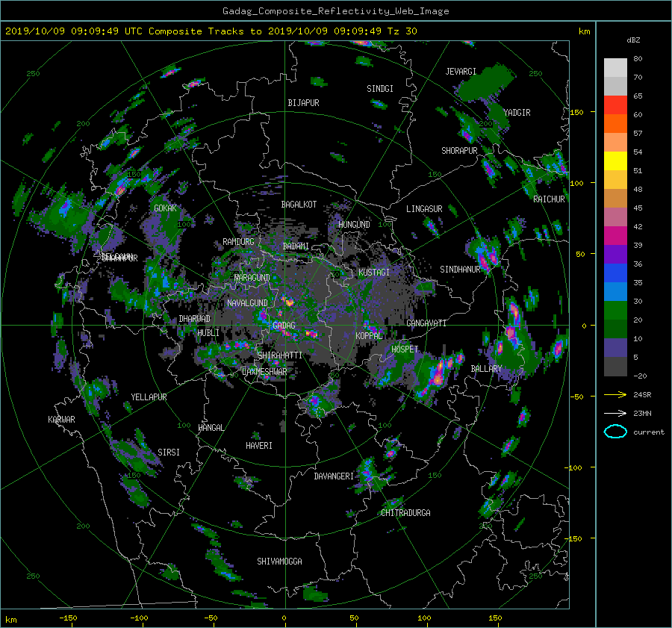This screenshot has width=672, height=628.
Task: Click the Gadag_Composite_Reflectivity_Web_Image title
Action: pos(335,11)
